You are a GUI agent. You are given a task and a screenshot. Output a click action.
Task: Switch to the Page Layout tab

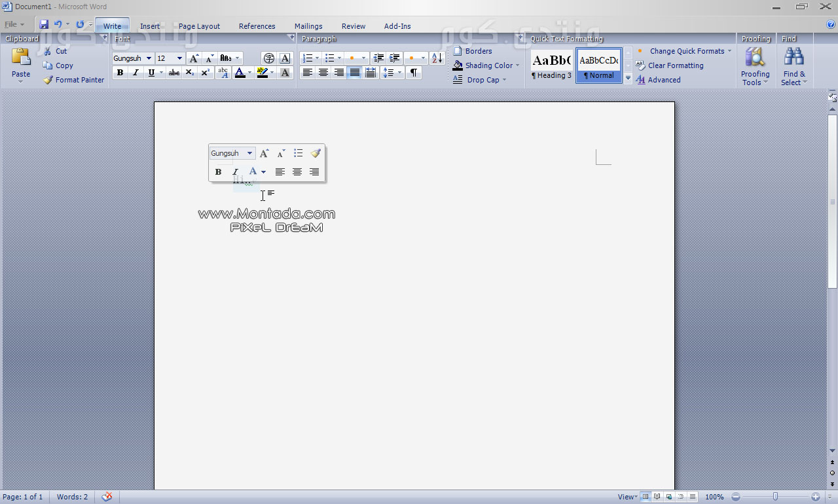coord(199,26)
